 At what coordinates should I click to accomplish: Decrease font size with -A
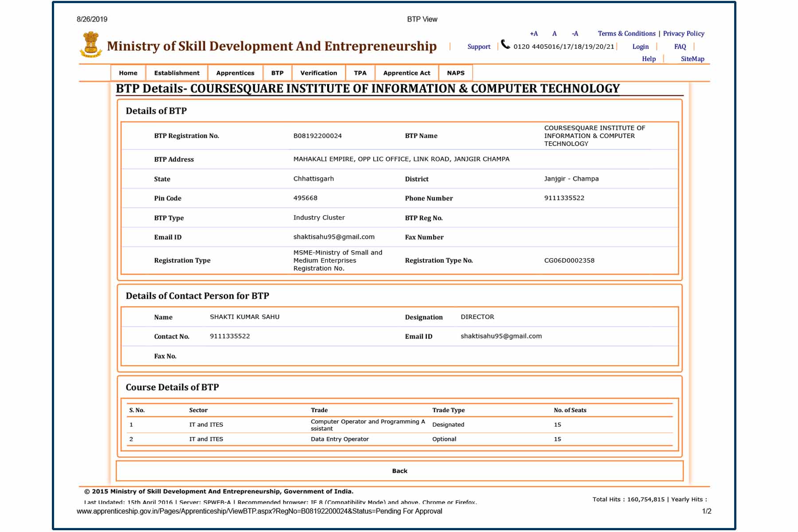click(x=575, y=34)
